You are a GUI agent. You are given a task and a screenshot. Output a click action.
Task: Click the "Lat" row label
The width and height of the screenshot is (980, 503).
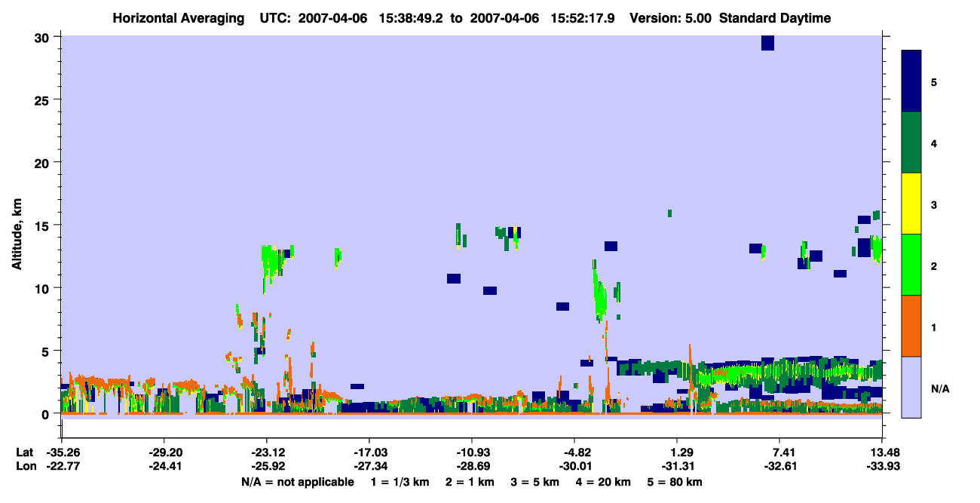24,452
